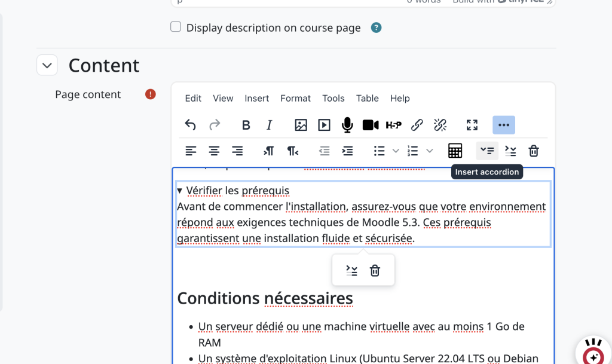The image size is (612, 364).
Task: Click the Page content field label
Action: tap(88, 94)
